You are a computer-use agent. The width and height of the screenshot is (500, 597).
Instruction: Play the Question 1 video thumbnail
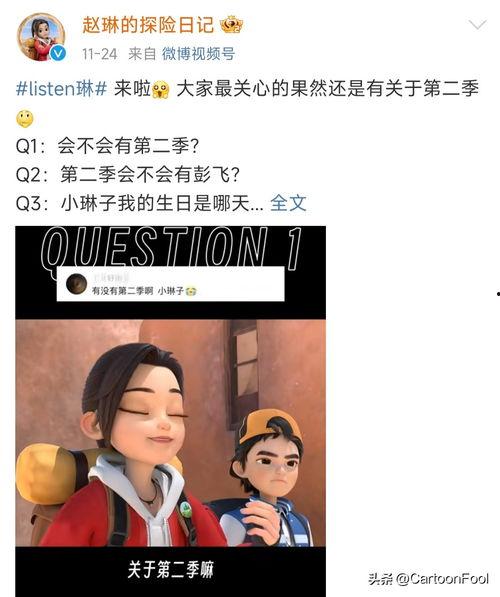pyautogui.click(x=170, y=411)
